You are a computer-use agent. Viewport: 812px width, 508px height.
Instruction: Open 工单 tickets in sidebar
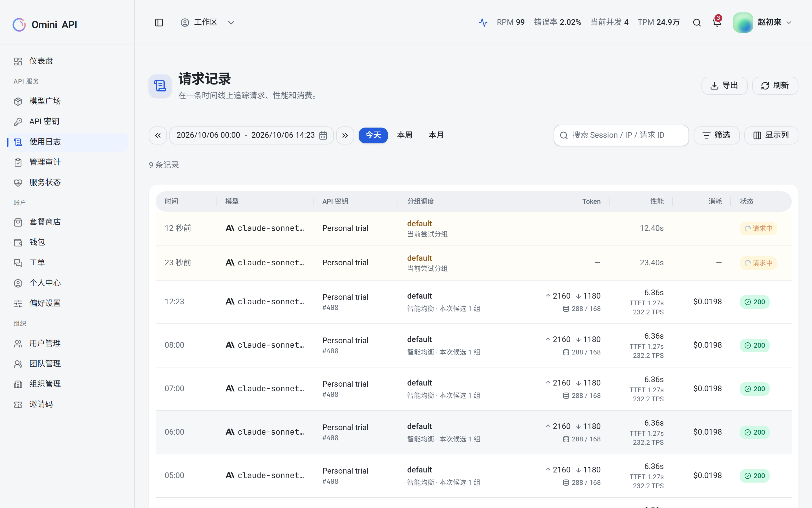click(x=67, y=263)
